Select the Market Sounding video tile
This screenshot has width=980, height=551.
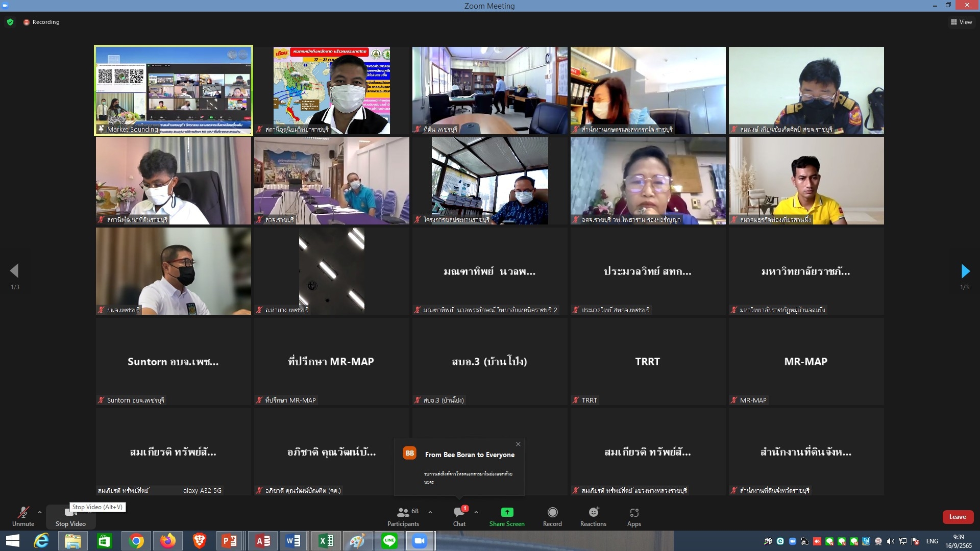point(173,90)
